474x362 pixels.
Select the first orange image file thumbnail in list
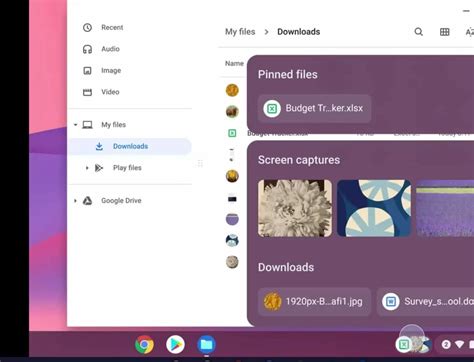[x=232, y=90]
